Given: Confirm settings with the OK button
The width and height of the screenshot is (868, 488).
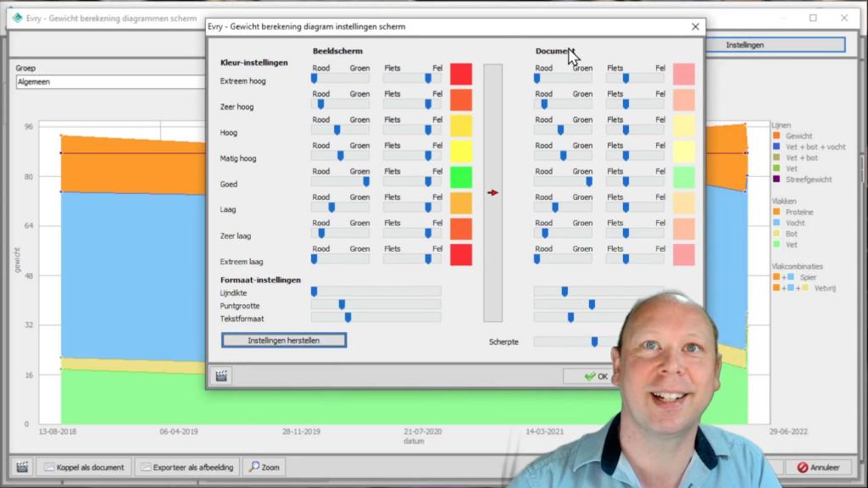Looking at the screenshot, I should tap(596, 376).
